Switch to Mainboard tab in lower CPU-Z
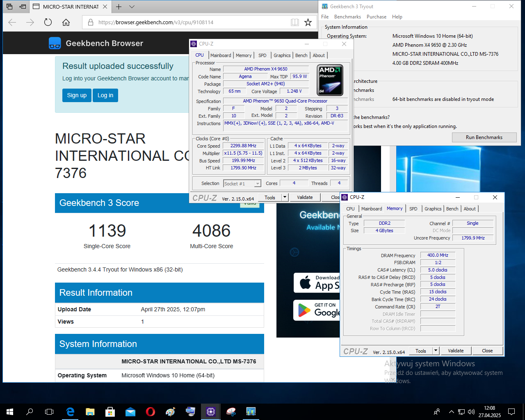Viewport: 525px width, 420px height. coord(372,209)
